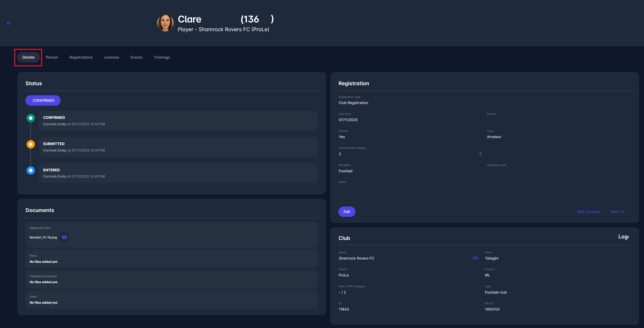Open the Events tab

tap(136, 57)
